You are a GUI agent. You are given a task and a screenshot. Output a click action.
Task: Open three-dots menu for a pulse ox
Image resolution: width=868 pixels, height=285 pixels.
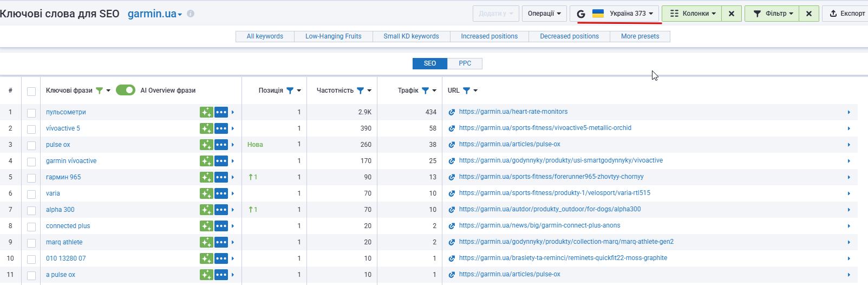221,275
